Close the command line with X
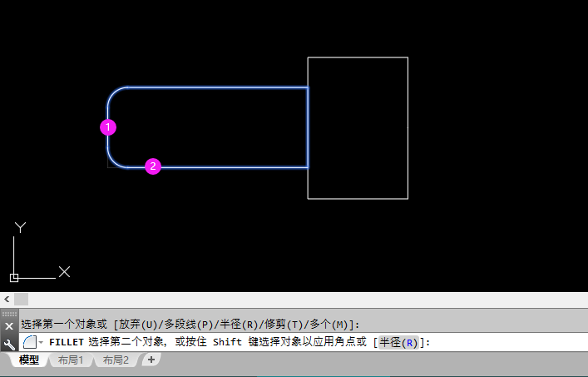This screenshot has height=377, width=588. coord(9,326)
